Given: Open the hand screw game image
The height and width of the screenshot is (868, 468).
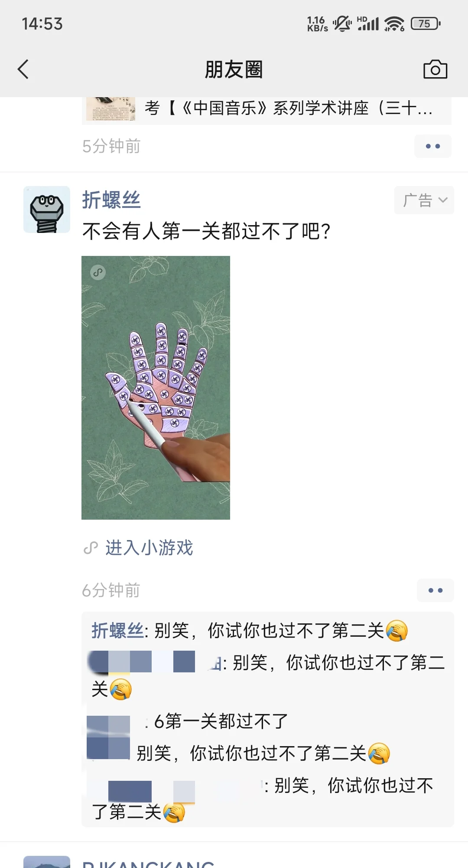Looking at the screenshot, I should [x=156, y=387].
